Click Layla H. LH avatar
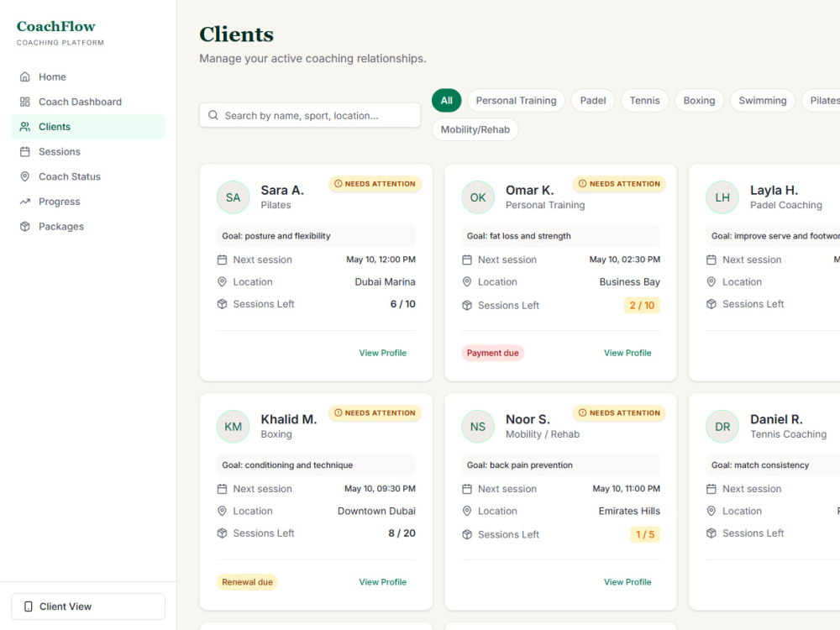This screenshot has height=630, width=840. [x=722, y=197]
